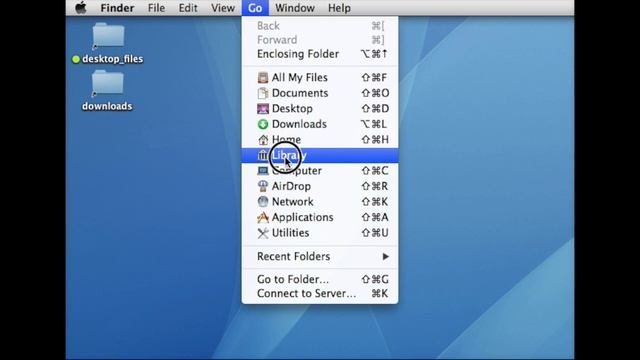The image size is (640, 360).
Task: Choose the highlighted Library entry
Action: click(320, 155)
